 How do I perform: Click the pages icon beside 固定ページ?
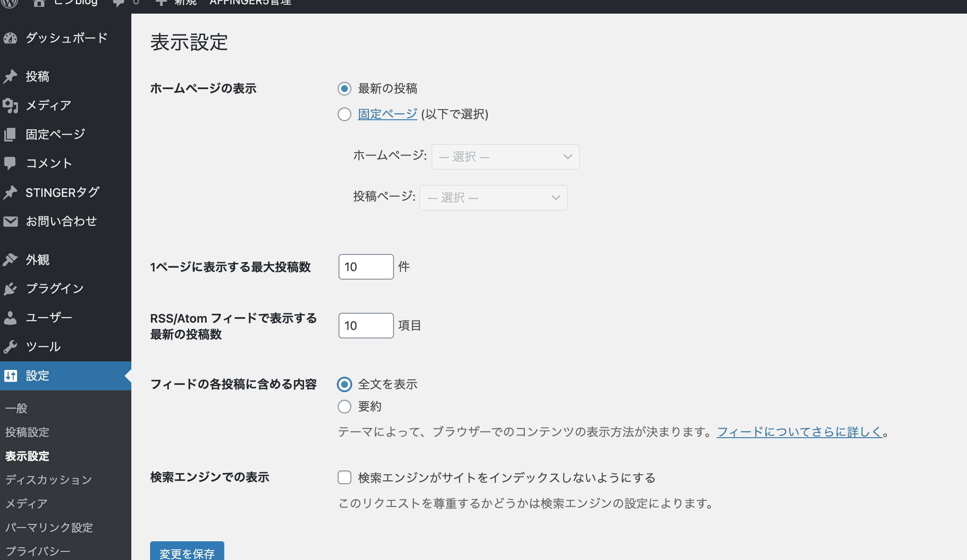point(10,135)
